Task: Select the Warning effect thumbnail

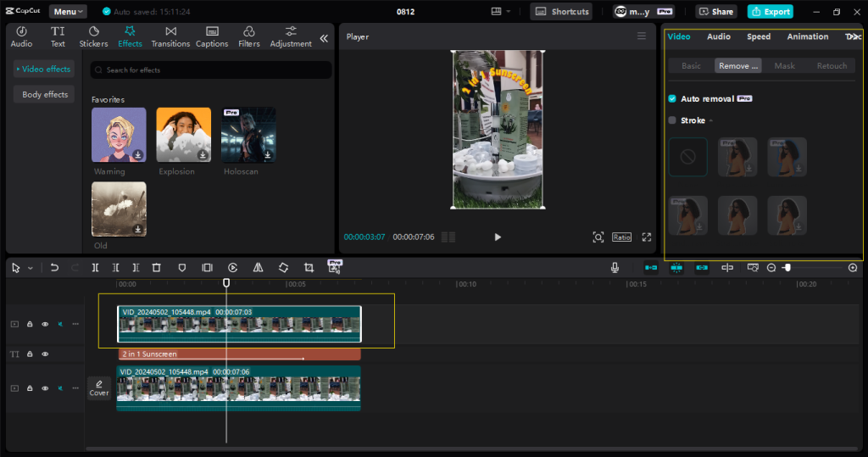Action: pyautogui.click(x=119, y=135)
